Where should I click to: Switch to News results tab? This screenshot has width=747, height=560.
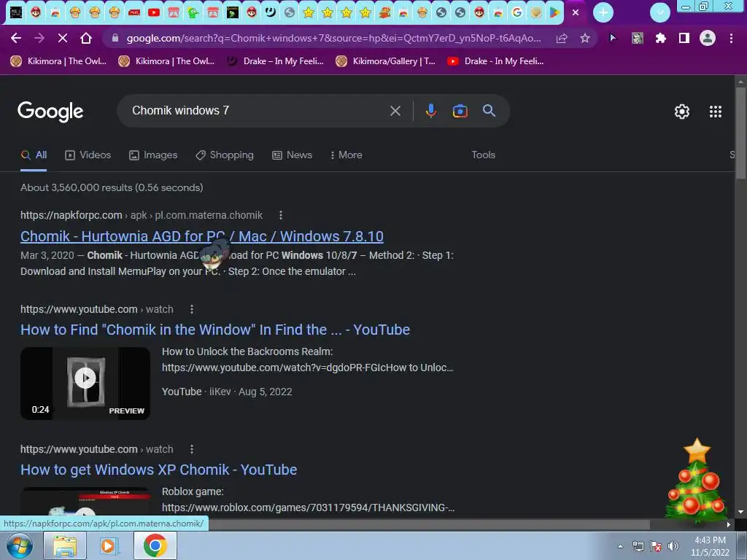(x=292, y=155)
